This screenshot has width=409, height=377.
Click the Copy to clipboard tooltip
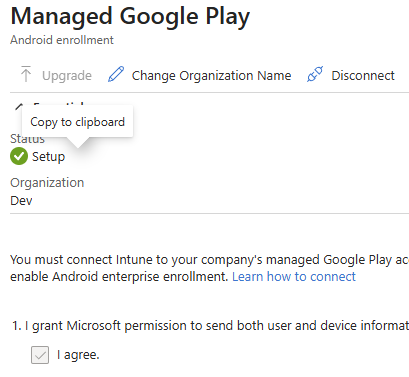tap(77, 122)
